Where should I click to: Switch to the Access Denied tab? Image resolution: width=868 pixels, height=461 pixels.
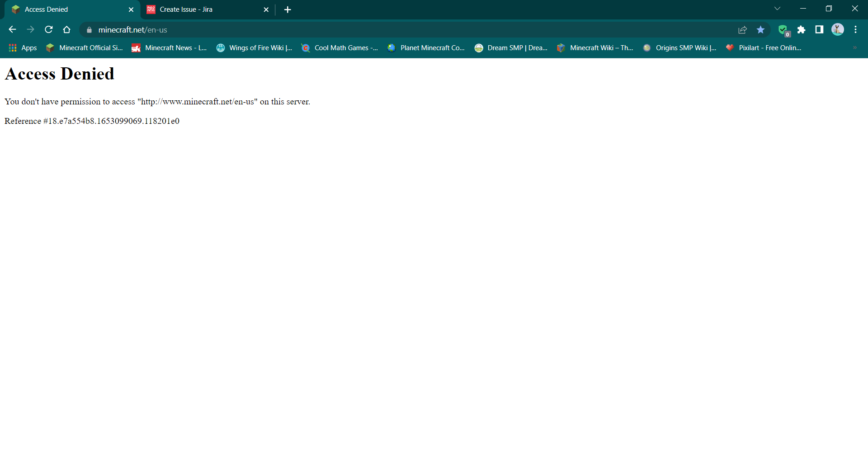tap(72, 9)
